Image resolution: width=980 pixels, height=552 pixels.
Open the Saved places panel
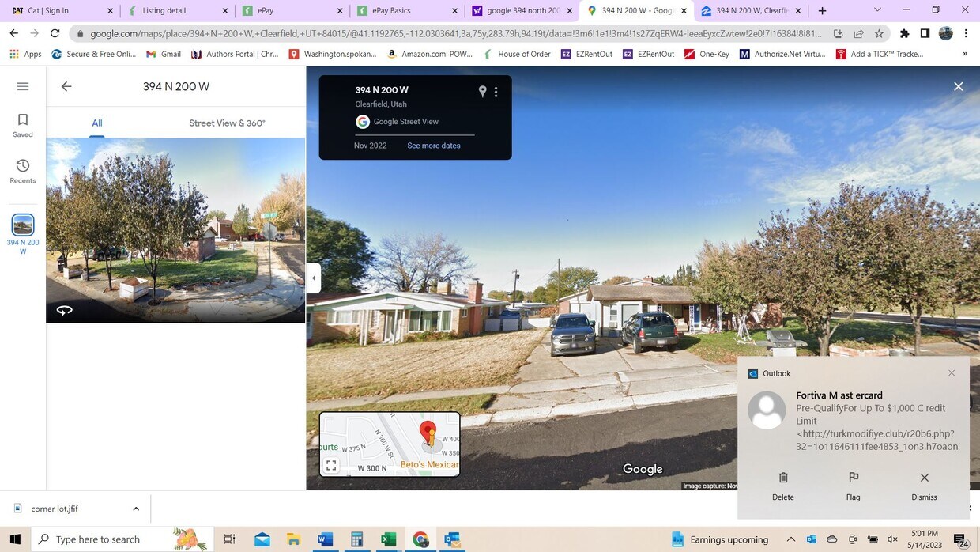point(23,124)
